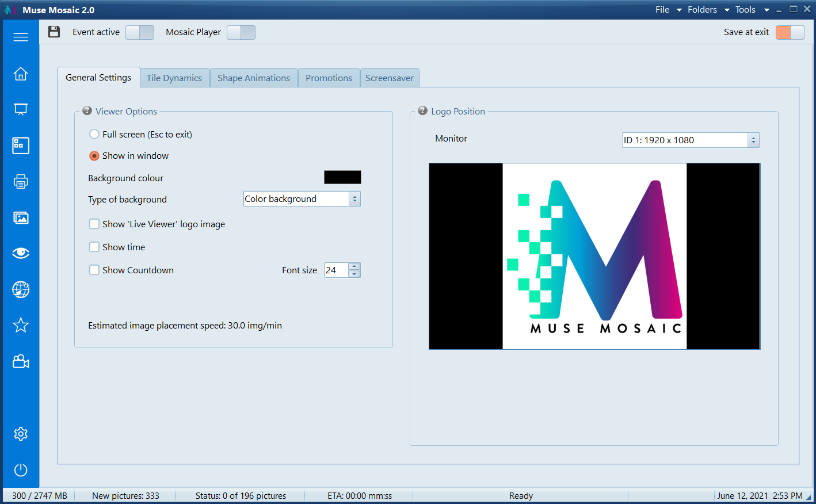Open the Home screen from the sidebar
816x504 pixels.
tap(21, 74)
